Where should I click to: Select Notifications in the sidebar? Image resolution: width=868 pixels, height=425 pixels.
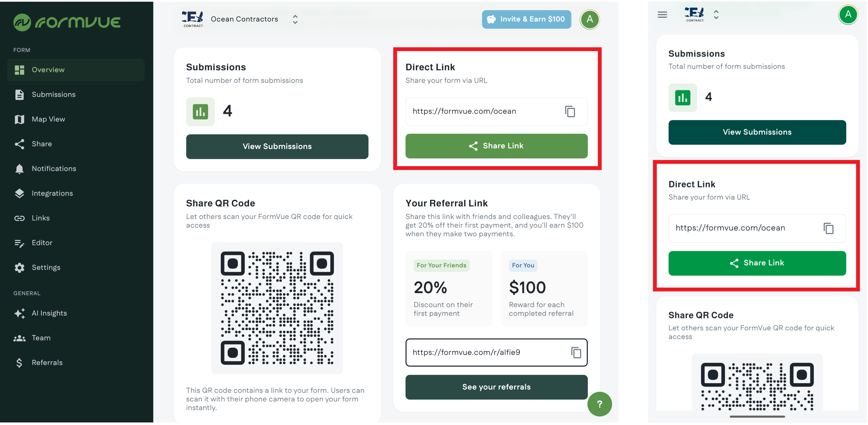(54, 169)
